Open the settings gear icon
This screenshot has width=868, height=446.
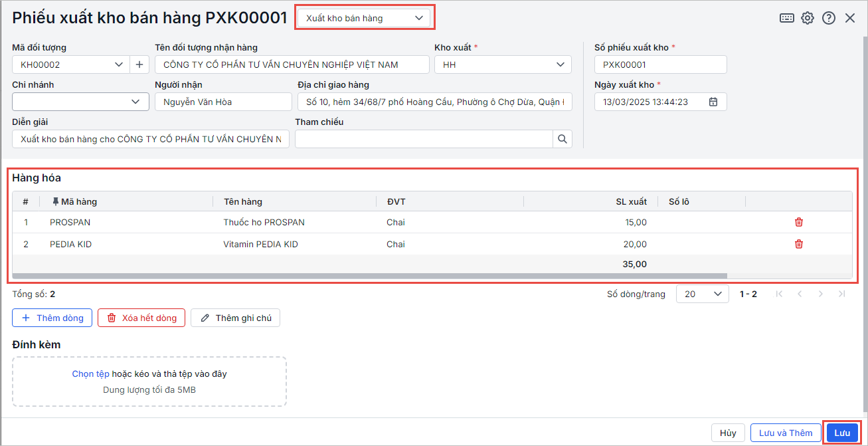[808, 19]
